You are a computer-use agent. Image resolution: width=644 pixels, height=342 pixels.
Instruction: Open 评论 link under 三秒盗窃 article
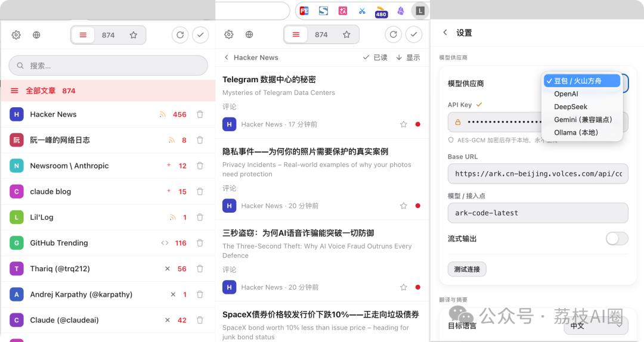coord(229,270)
